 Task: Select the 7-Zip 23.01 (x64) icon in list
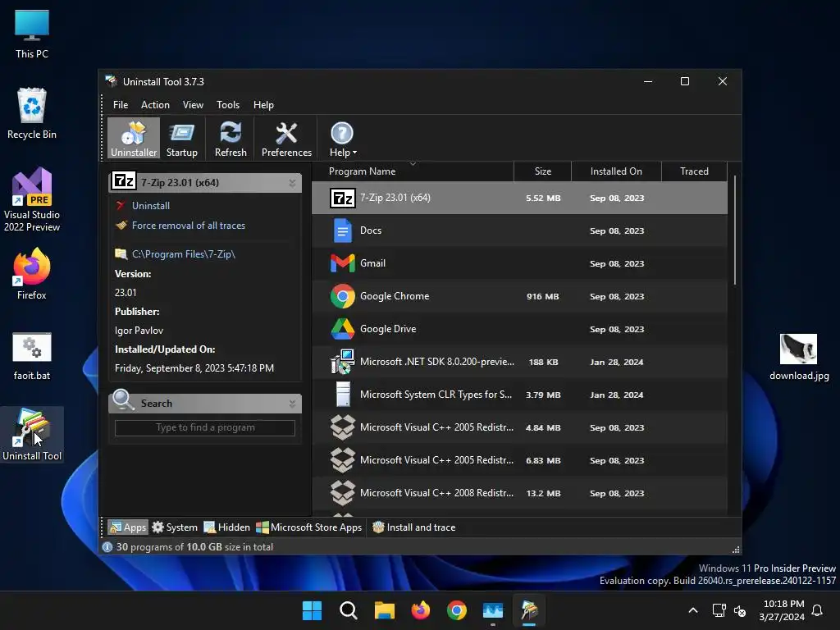[x=342, y=198]
